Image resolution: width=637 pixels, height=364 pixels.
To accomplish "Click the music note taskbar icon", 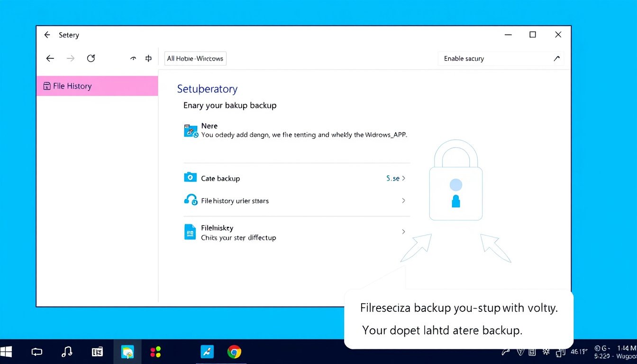I will coord(67,352).
